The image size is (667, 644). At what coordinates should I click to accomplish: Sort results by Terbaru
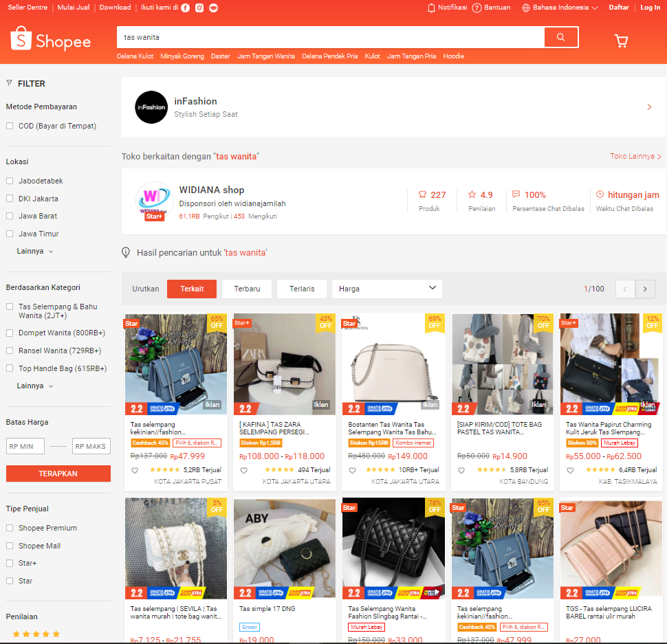click(247, 289)
